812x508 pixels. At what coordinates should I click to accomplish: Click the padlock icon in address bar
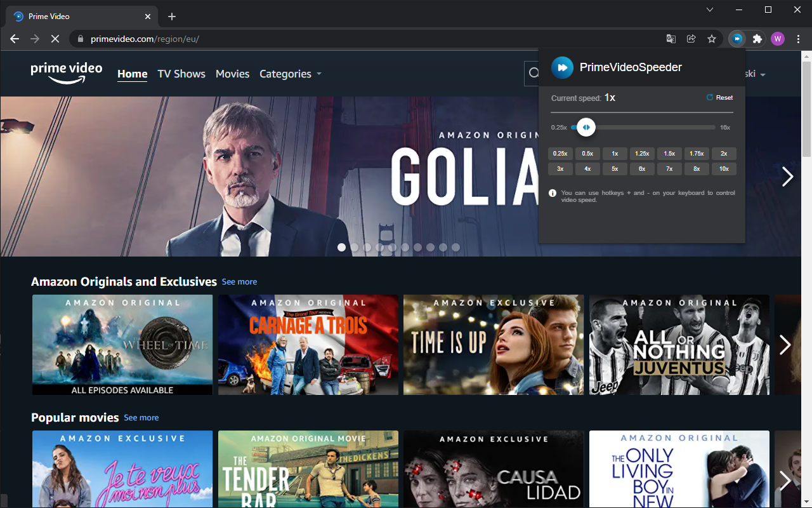coord(80,39)
